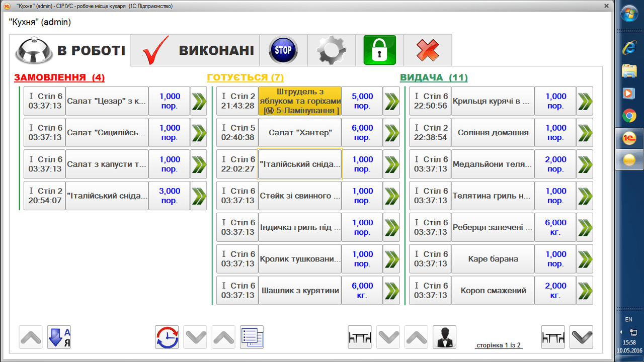The height and width of the screenshot is (362, 644).
Task: Click the red X exit icon
Action: point(428,50)
